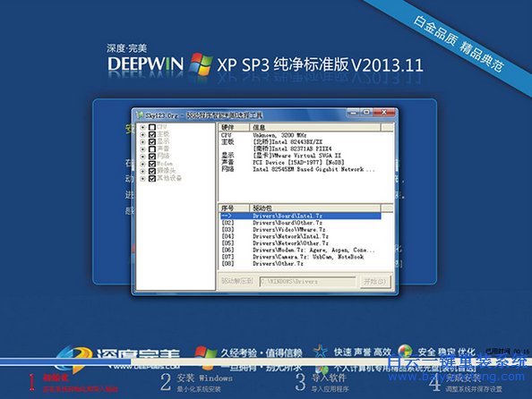This screenshot has height=399, width=532.
Task: Click the Windows orb icon beside 安全 稳定
Action: (x=405, y=351)
